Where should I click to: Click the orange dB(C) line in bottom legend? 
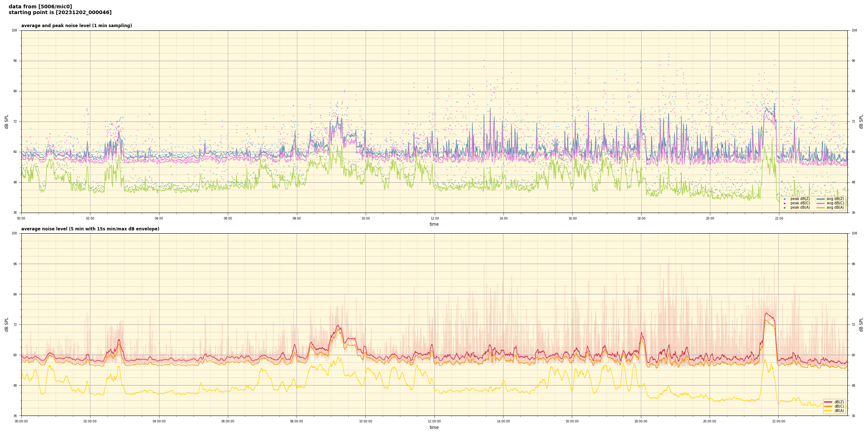coord(829,406)
